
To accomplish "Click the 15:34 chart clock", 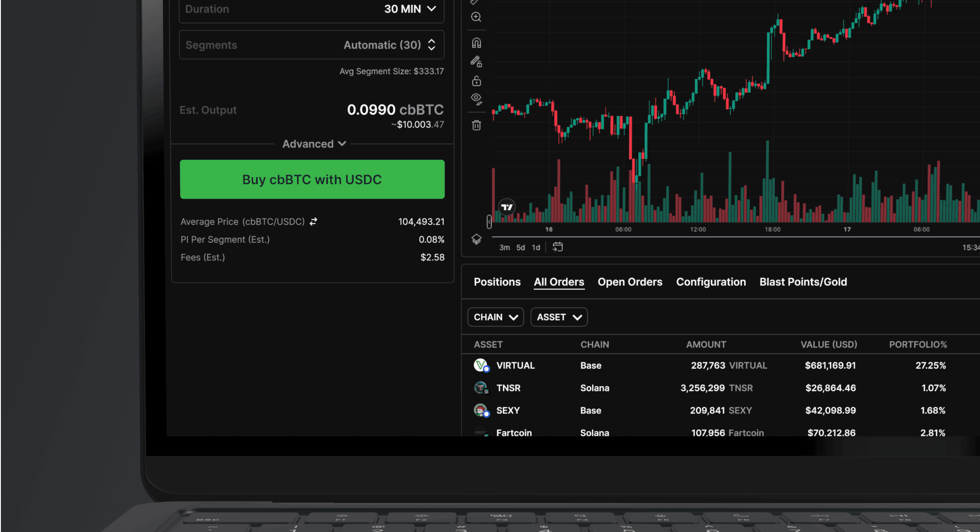I will point(971,247).
